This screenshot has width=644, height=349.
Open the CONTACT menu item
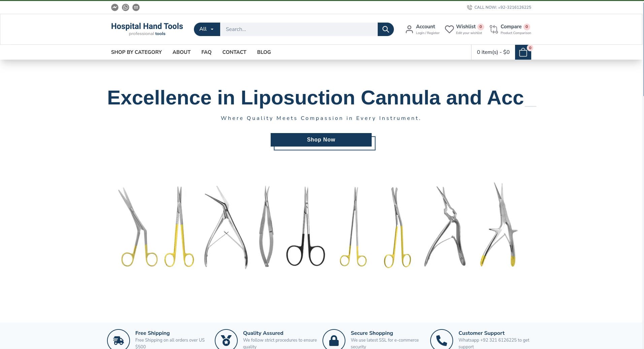pos(234,52)
